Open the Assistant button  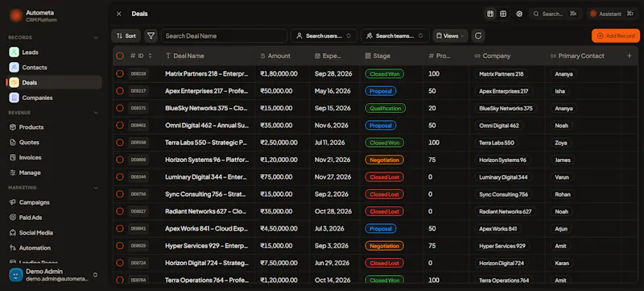point(612,14)
